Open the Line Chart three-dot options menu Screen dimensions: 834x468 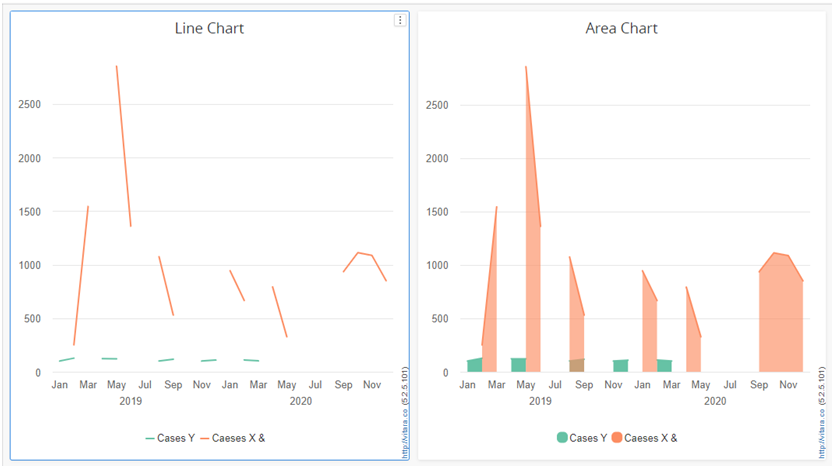point(400,20)
